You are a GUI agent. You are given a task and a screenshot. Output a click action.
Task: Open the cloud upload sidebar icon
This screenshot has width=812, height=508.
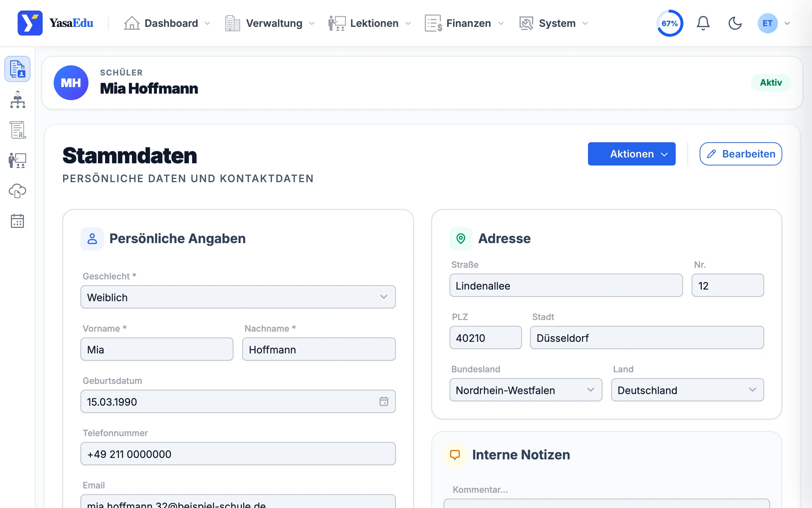coord(17,190)
